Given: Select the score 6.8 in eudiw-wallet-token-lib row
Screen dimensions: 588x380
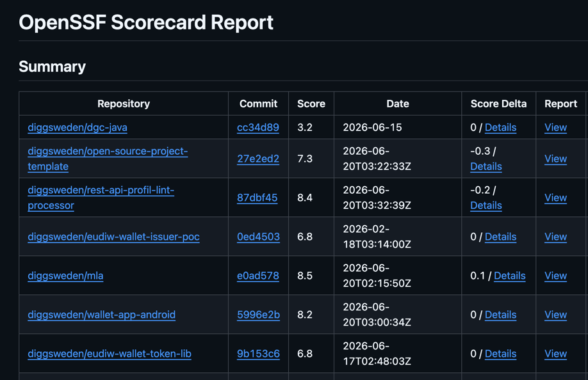Looking at the screenshot, I should point(305,353).
